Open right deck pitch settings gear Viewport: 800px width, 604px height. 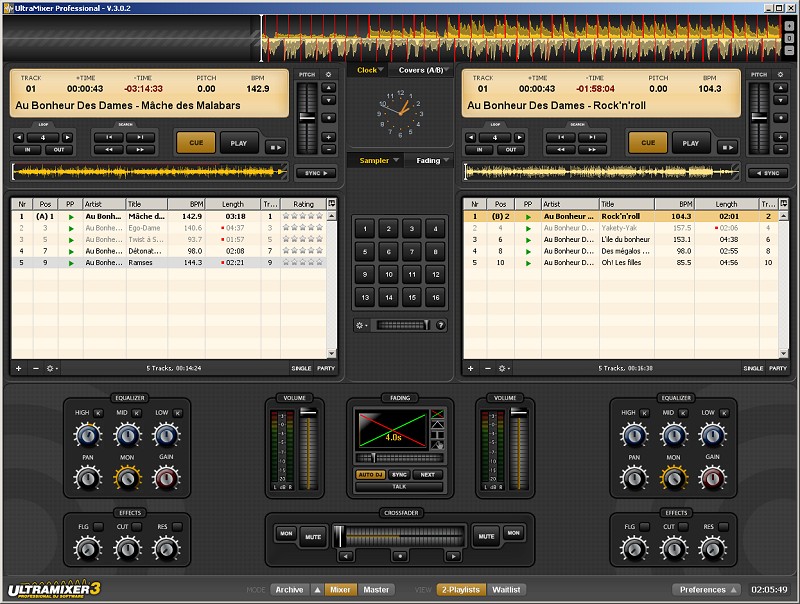(x=780, y=74)
